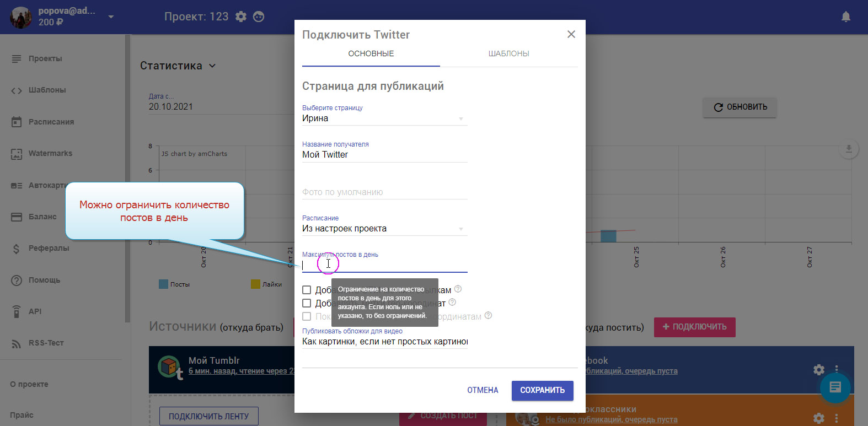Toggle the second checkbox in the dialog
The height and width of the screenshot is (426, 868).
tap(307, 303)
